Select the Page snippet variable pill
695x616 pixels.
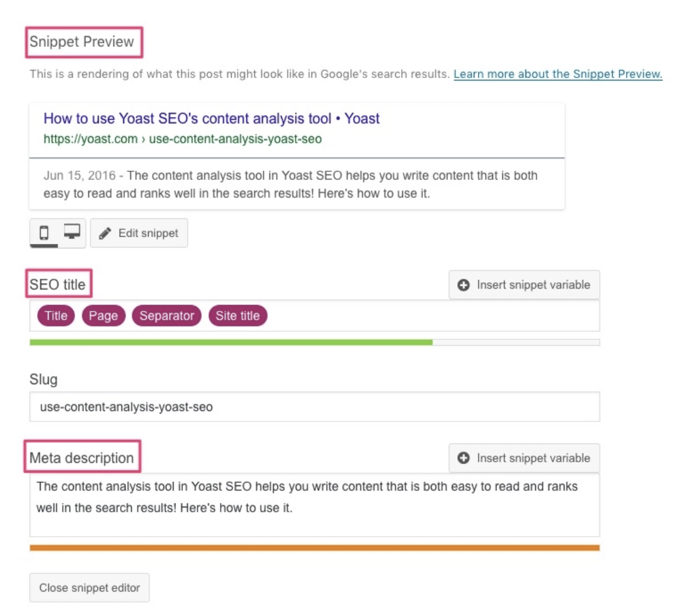click(x=103, y=316)
